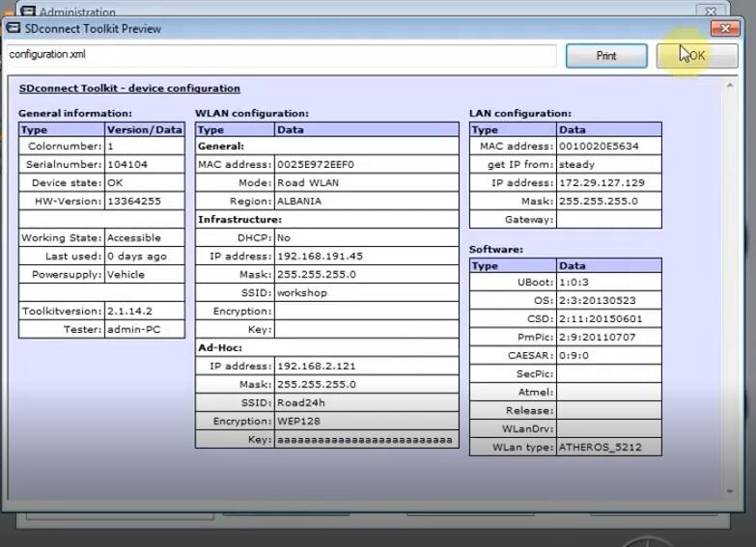756x547 pixels.
Task: Click the 'LAN configuration:' heading
Action: (x=520, y=113)
